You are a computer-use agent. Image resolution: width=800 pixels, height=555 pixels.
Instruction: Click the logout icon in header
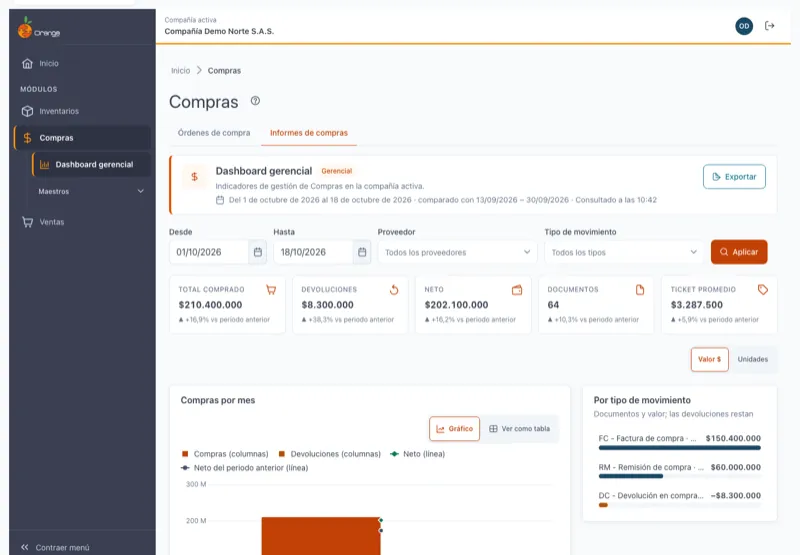tap(769, 26)
